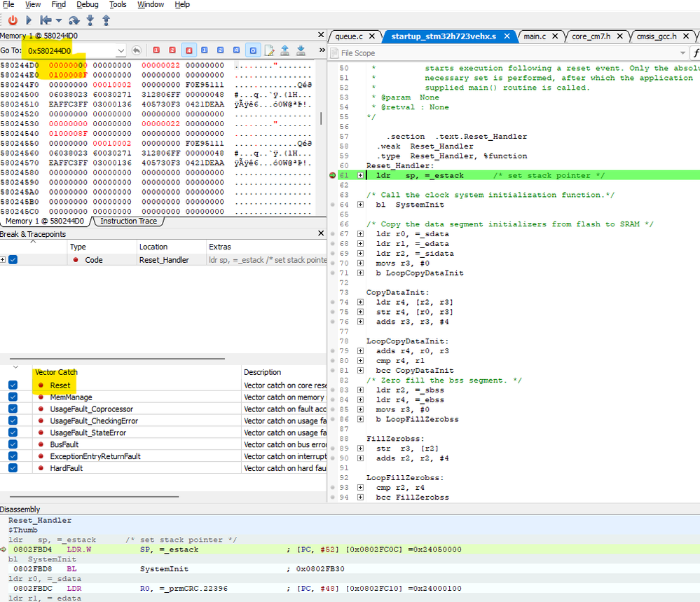Go back to previous memory address

[137, 50]
